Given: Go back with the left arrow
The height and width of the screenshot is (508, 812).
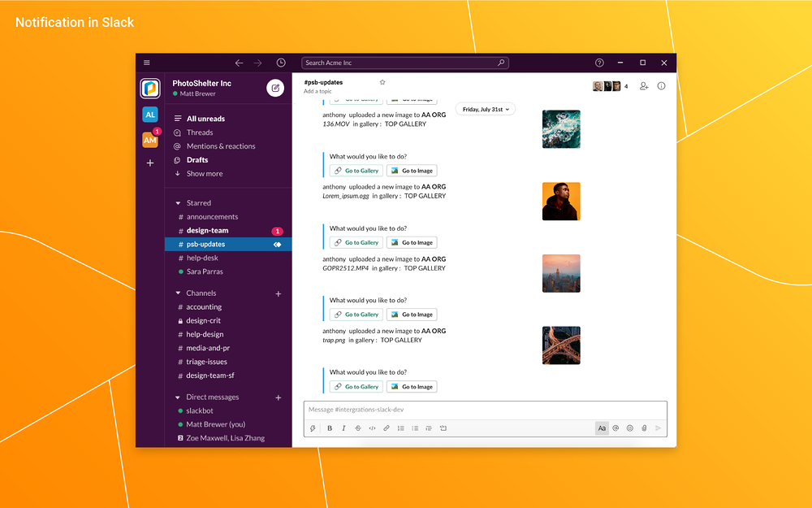Looking at the screenshot, I should (x=239, y=63).
